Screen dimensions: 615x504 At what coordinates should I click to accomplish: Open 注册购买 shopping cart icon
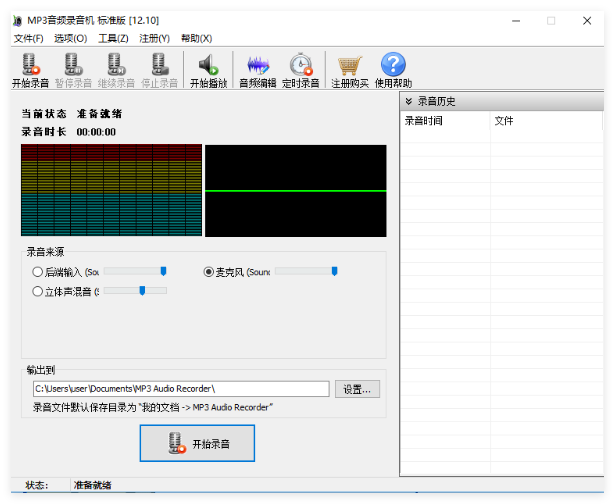coord(349,66)
